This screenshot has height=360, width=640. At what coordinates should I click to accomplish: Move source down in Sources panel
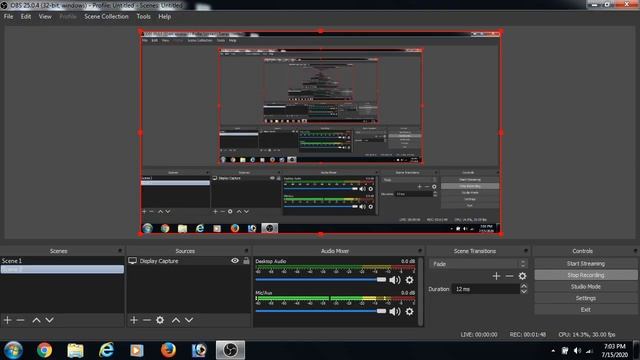click(x=189, y=320)
